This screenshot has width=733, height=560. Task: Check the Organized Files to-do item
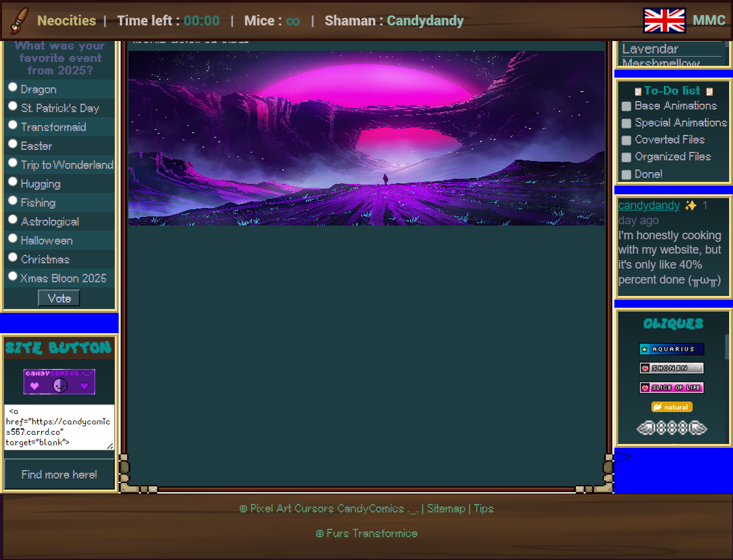pyautogui.click(x=627, y=158)
